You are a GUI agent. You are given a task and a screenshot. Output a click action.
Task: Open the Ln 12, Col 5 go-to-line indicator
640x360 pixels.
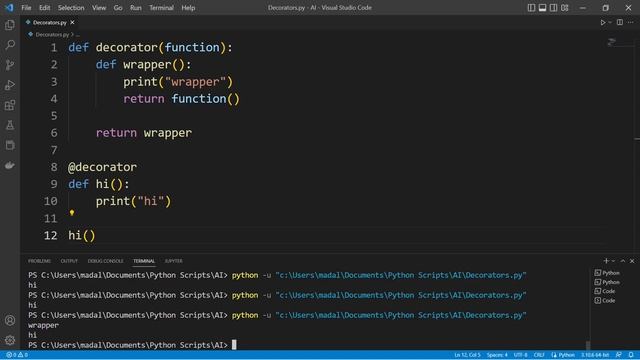pos(467,355)
